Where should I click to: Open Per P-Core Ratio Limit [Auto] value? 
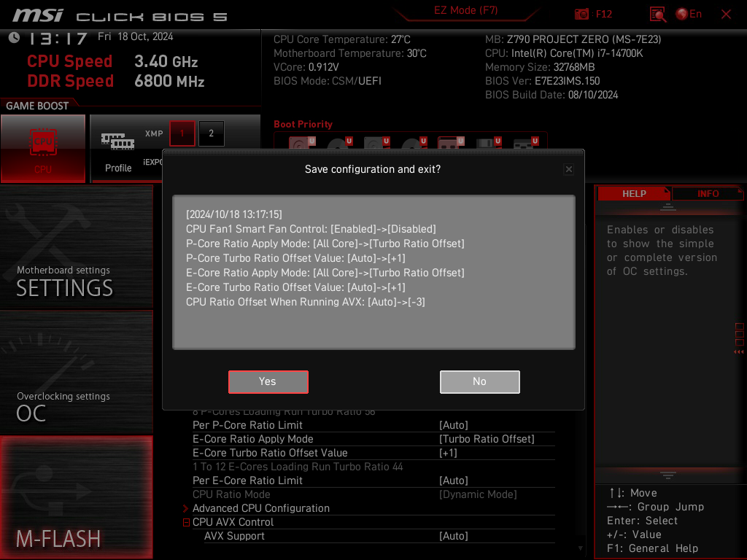(x=454, y=425)
